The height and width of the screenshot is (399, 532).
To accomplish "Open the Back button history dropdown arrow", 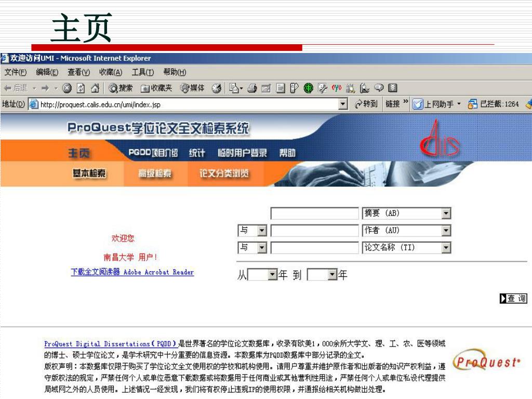I will click(34, 88).
